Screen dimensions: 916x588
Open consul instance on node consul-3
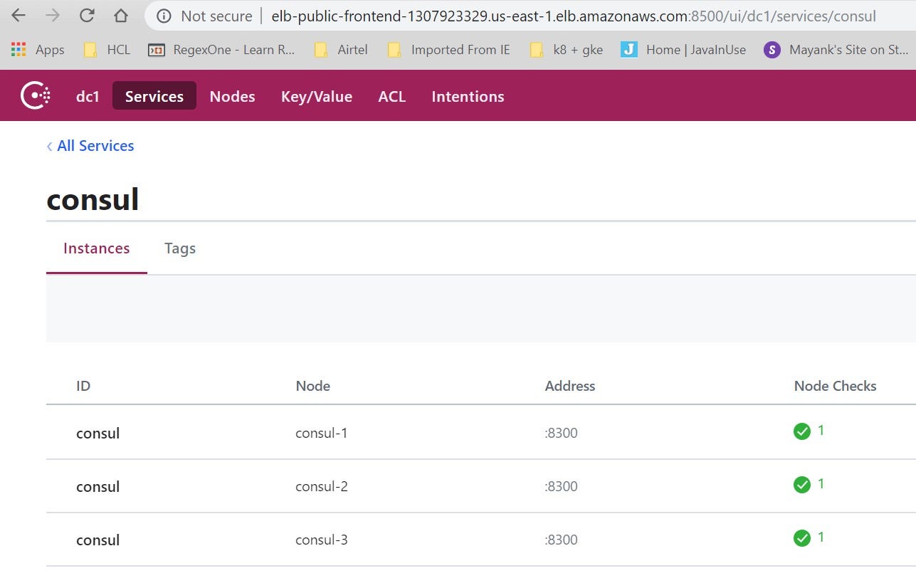coord(98,540)
